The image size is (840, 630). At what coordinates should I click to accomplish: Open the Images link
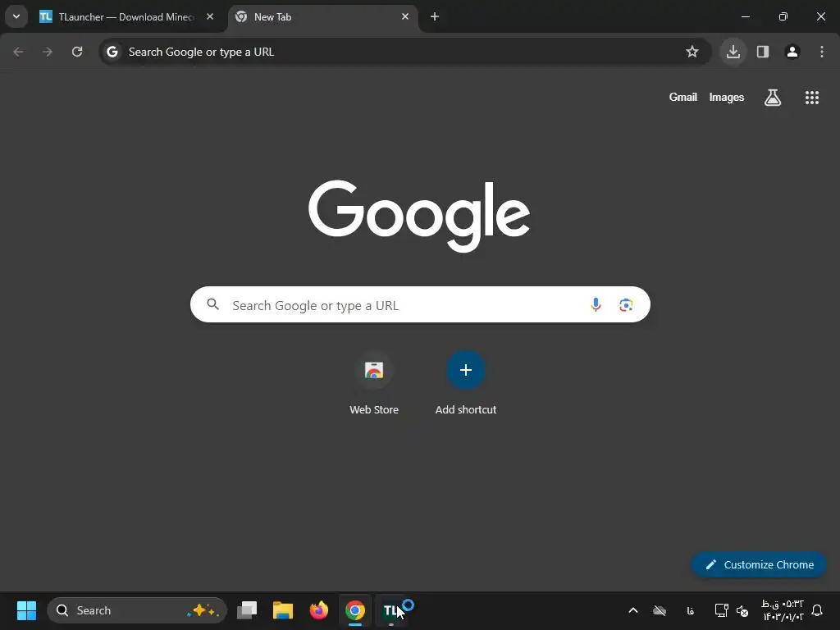pyautogui.click(x=727, y=97)
